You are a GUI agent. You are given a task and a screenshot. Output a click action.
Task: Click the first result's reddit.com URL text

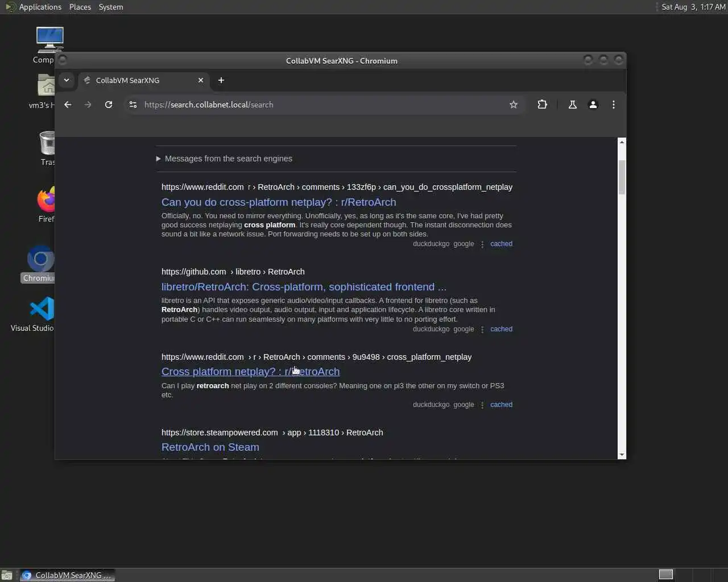202,187
